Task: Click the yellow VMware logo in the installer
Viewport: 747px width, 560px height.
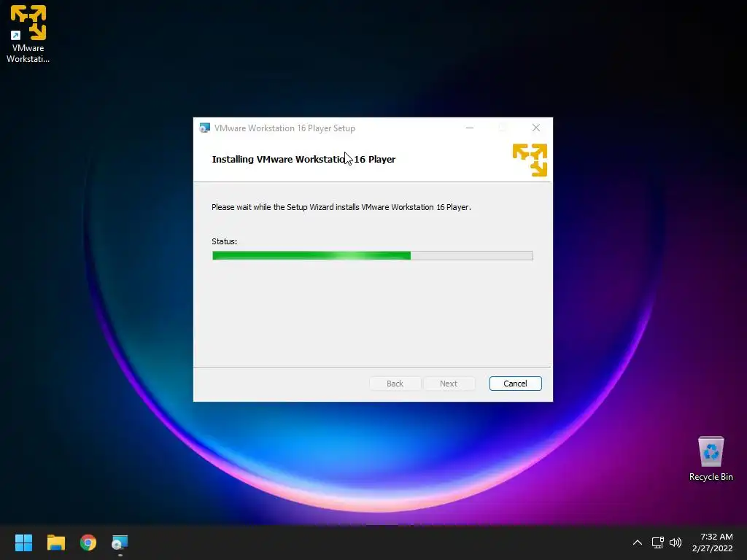Action: coord(530,160)
